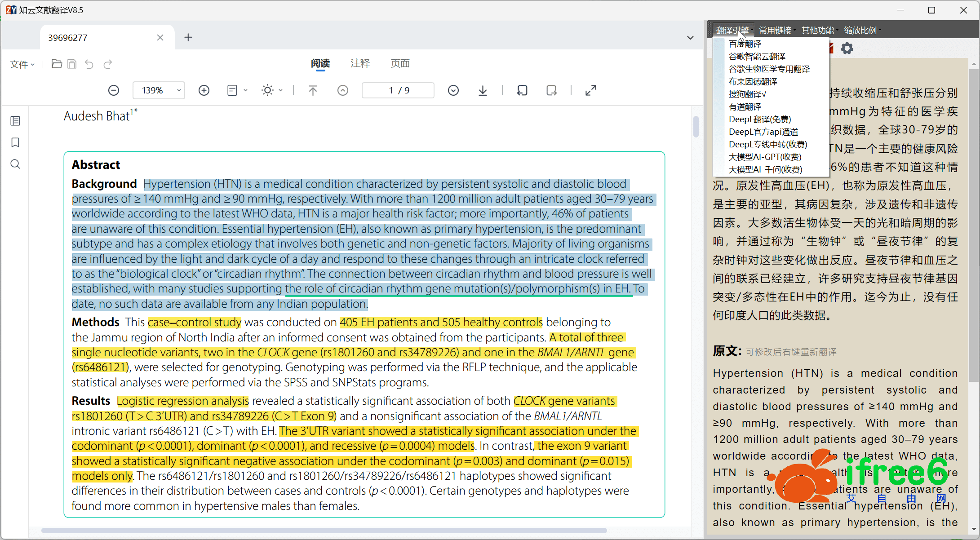Click the go to first page icon
Screen dimensions: 980x540
(313, 90)
